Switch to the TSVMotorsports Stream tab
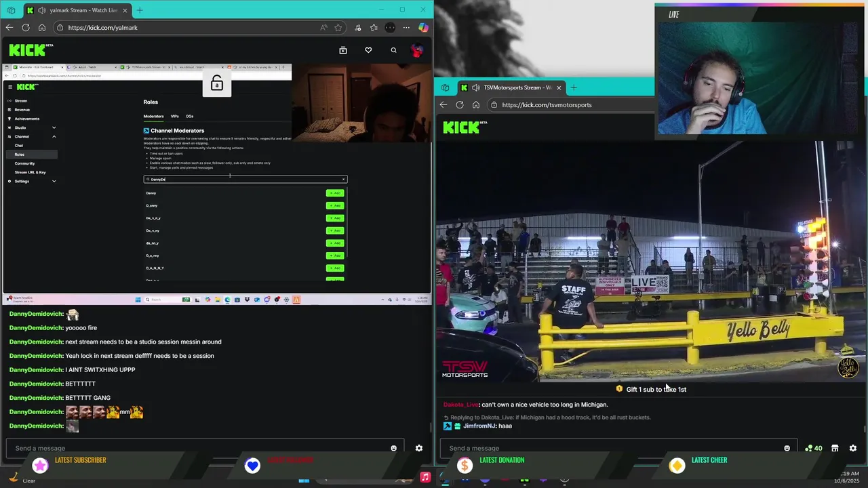 (510, 87)
